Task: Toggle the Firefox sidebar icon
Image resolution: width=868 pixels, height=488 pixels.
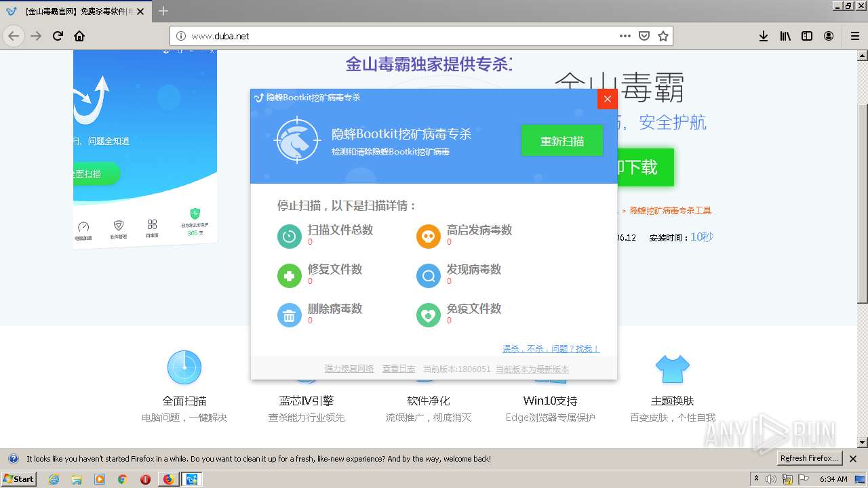Action: tap(807, 36)
